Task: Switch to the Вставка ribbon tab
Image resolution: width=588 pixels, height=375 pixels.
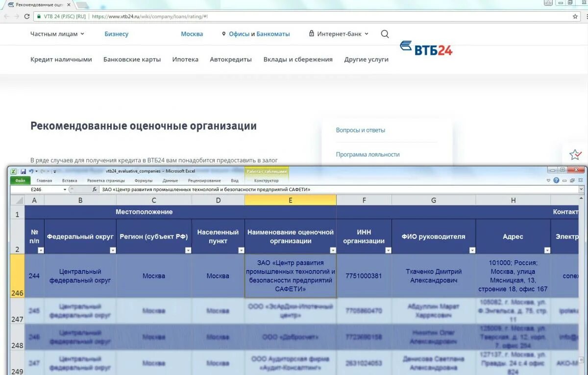Action: pos(70,180)
